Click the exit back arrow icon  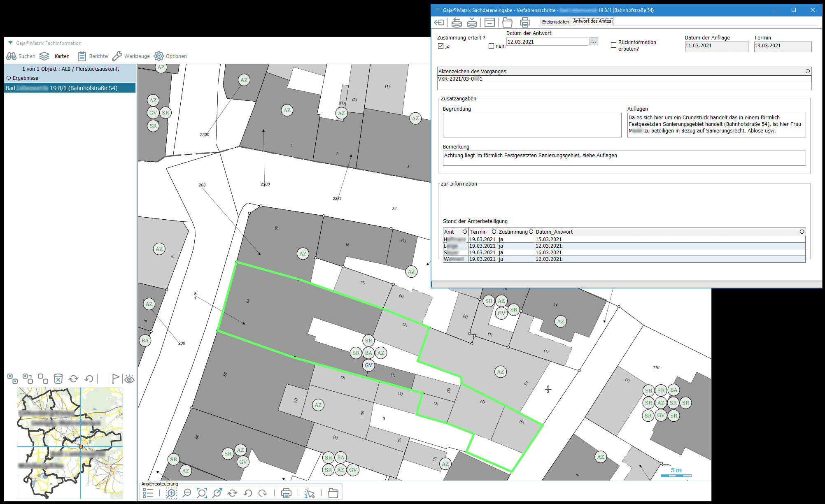(439, 23)
